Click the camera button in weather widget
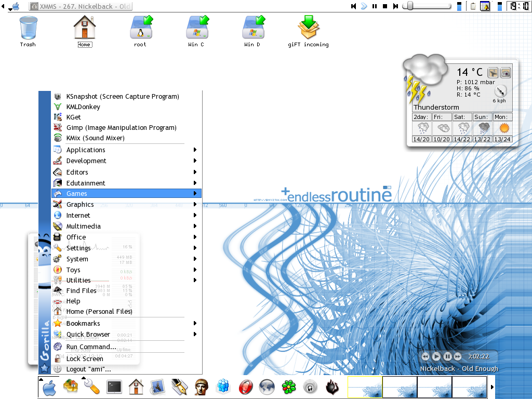Viewport: 532px width, 399px height. pos(506,73)
